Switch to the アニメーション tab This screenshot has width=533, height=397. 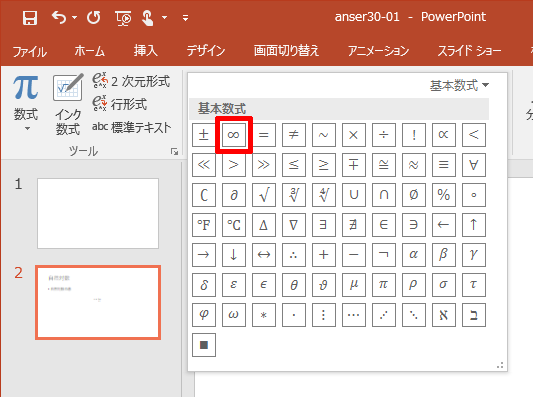tap(378, 51)
